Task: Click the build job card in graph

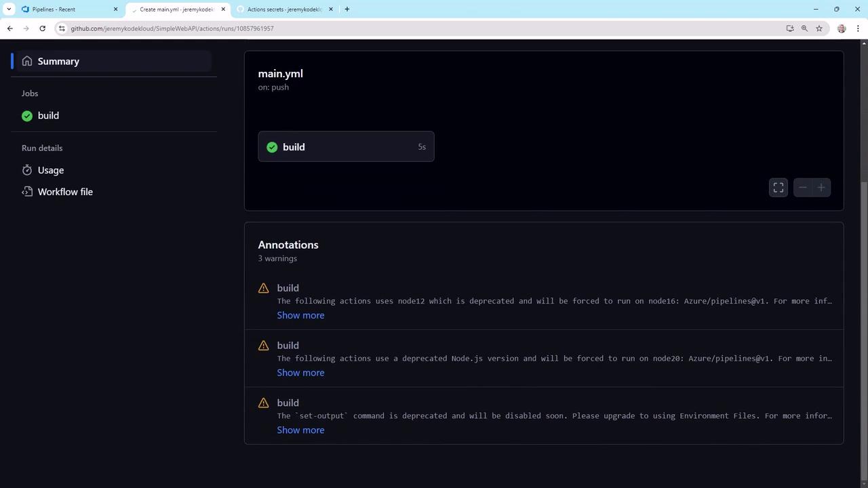Action: point(346,147)
